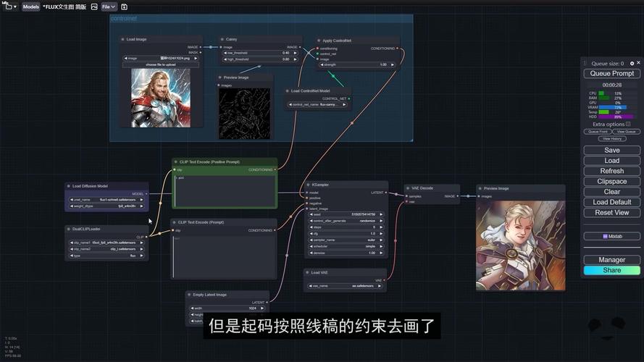644x362 pixels.
Task: Click the save workflow icon beside File
Action: pyautogui.click(x=124, y=7)
